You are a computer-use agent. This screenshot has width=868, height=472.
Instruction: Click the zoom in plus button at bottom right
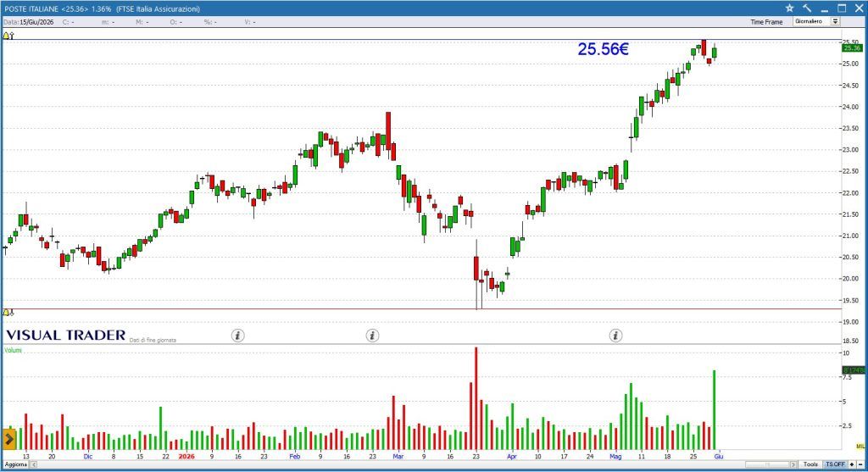tap(852, 465)
